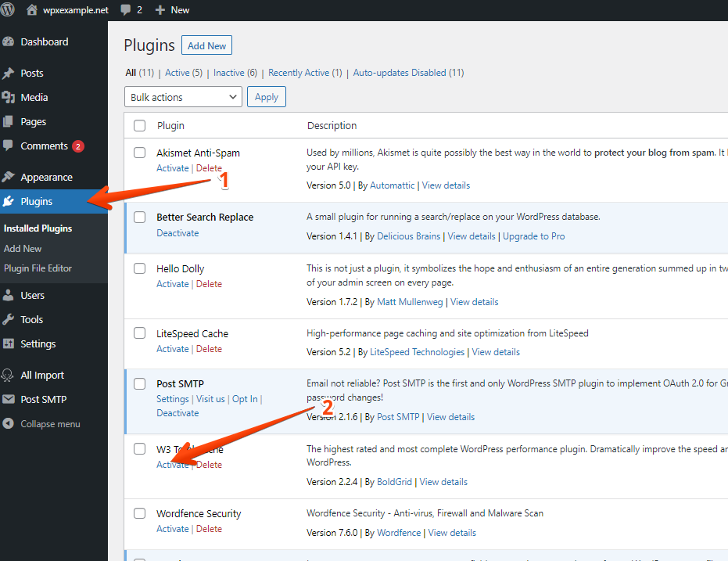Open the Pages menu item
The image size is (728, 561).
[34, 122]
